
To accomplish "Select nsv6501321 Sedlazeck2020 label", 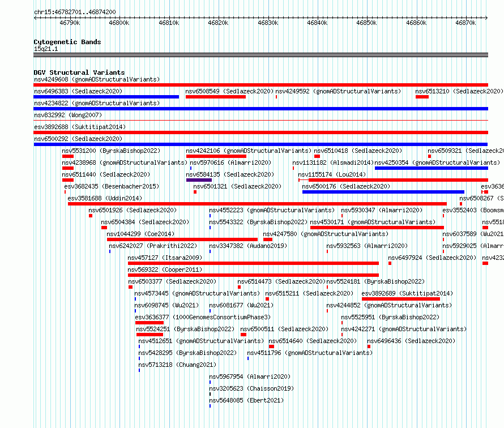I will (x=237, y=186).
